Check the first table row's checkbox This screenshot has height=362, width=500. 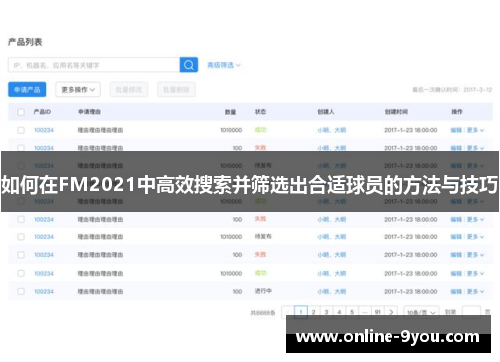(21, 130)
